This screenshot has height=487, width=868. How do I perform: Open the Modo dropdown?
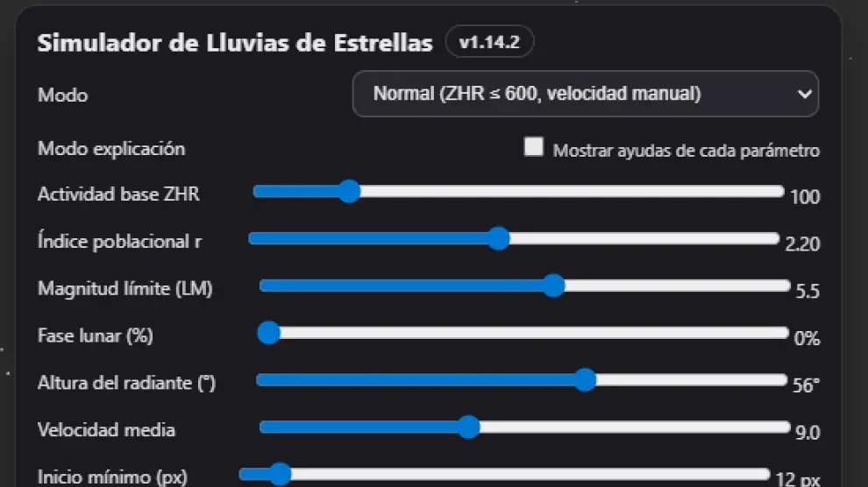point(585,94)
